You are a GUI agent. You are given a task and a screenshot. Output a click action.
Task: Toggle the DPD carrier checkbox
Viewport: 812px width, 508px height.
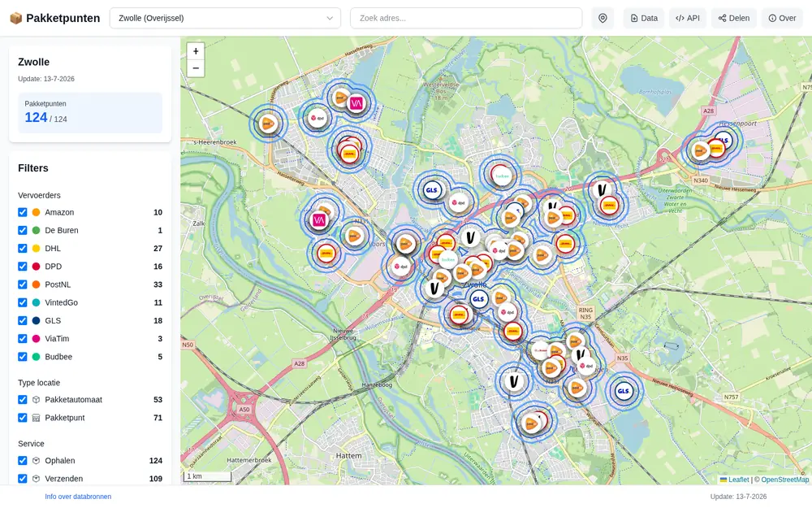[22, 267]
